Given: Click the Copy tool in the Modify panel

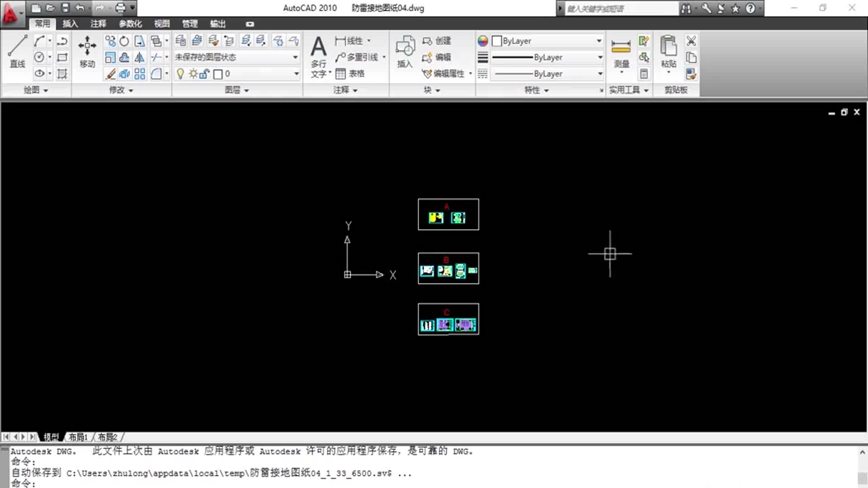Looking at the screenshot, I should tap(110, 41).
